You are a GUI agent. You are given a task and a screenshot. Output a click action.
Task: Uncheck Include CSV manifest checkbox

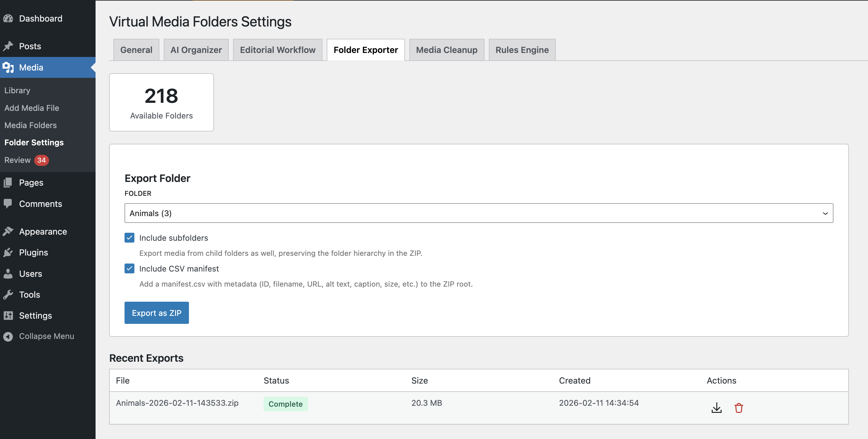[x=129, y=269]
